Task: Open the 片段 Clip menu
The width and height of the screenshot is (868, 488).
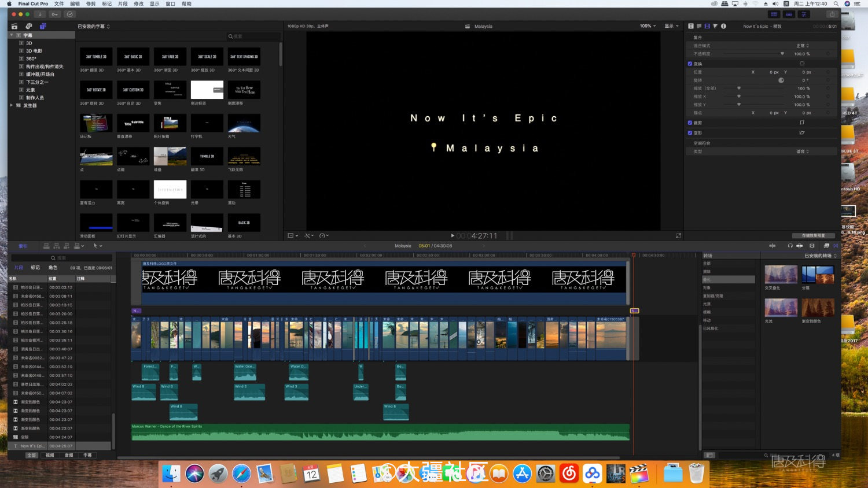Action: [123, 3]
